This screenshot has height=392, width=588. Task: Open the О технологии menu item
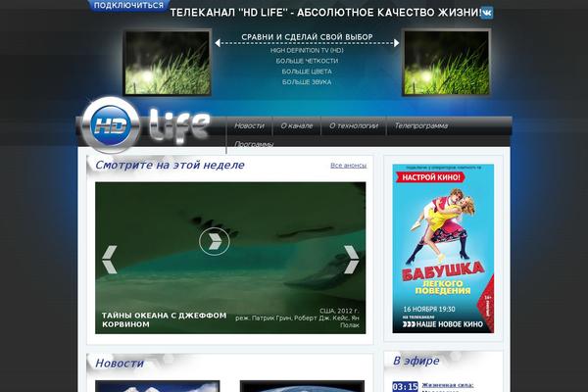click(354, 125)
